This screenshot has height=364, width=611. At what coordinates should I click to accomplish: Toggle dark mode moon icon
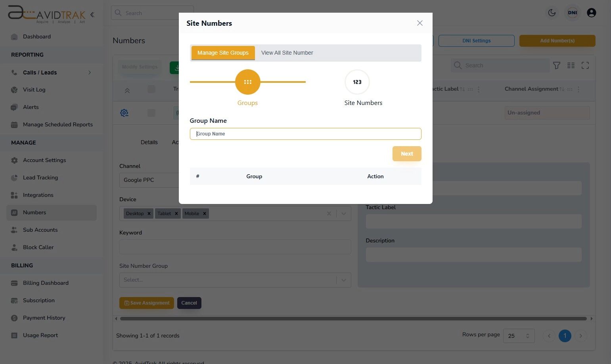click(552, 13)
